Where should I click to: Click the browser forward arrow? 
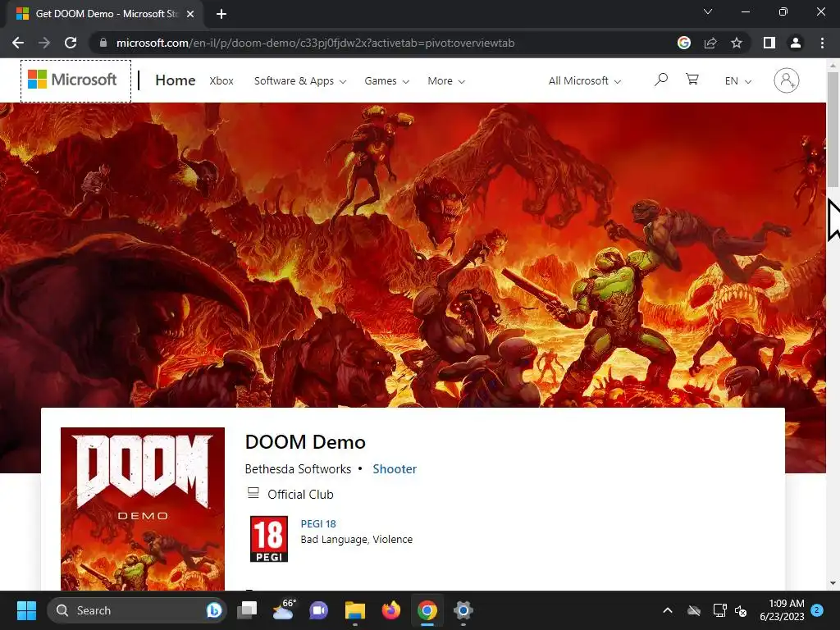click(44, 43)
